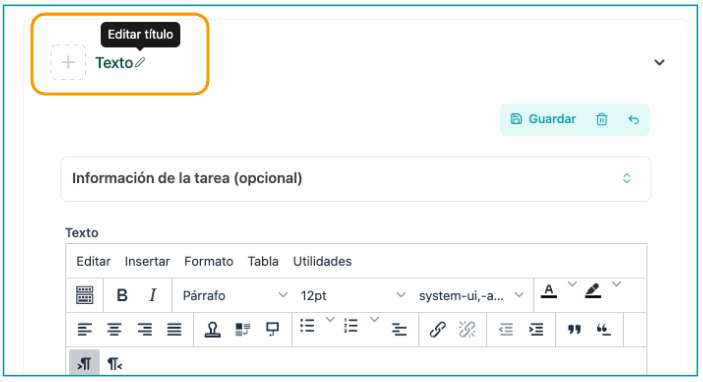Open the Formato menu
This screenshot has width=703, height=382.
[x=208, y=261]
